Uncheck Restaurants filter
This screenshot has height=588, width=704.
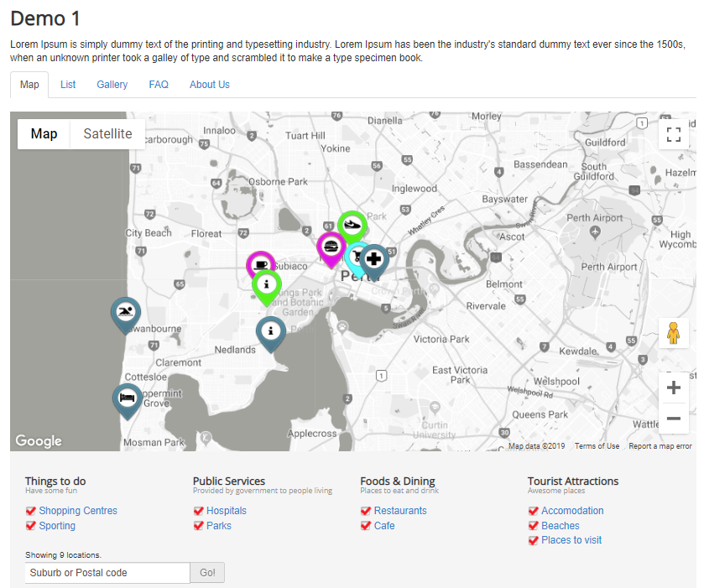366,511
